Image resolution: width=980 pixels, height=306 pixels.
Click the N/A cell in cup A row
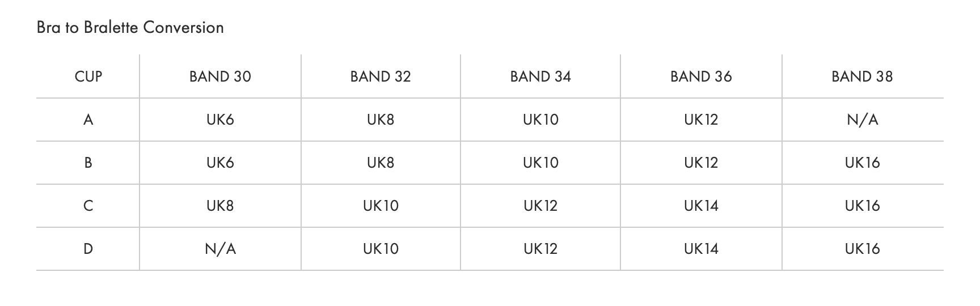tap(862, 120)
